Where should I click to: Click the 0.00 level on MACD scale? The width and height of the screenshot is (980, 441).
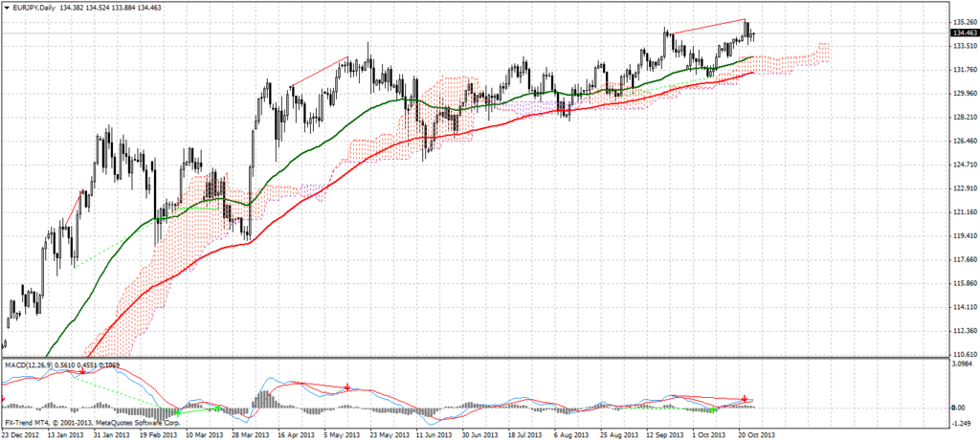tap(958, 408)
